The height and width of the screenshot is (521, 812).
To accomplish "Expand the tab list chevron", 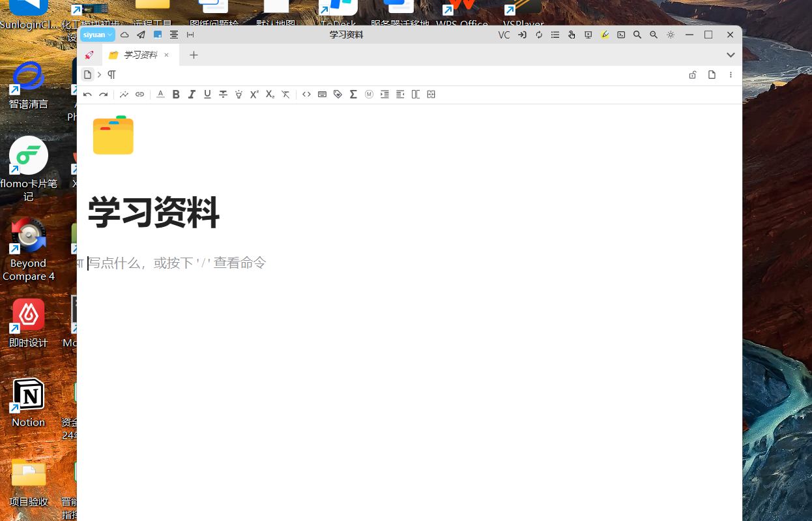I will [731, 55].
